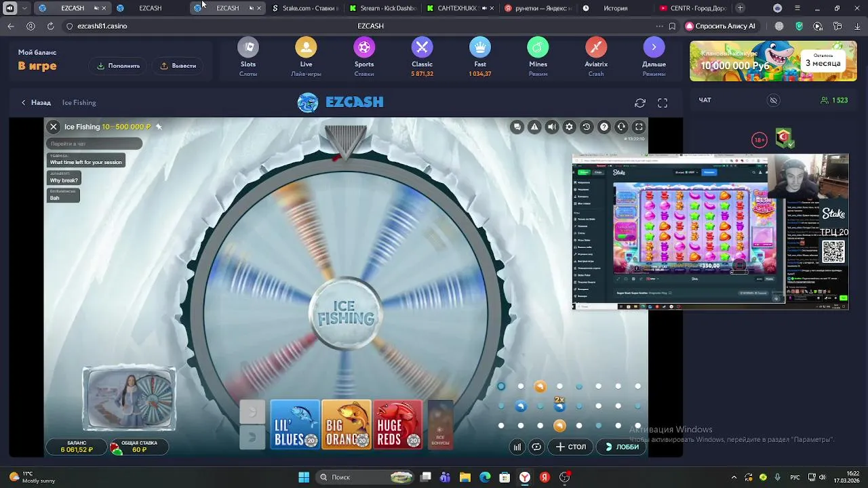Place bet on Huge Reds card

click(x=398, y=424)
